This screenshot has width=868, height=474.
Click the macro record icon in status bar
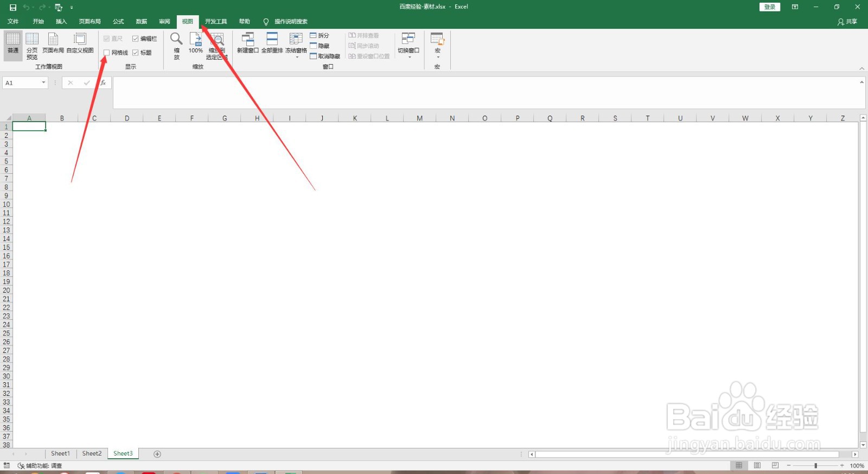(x=7, y=465)
